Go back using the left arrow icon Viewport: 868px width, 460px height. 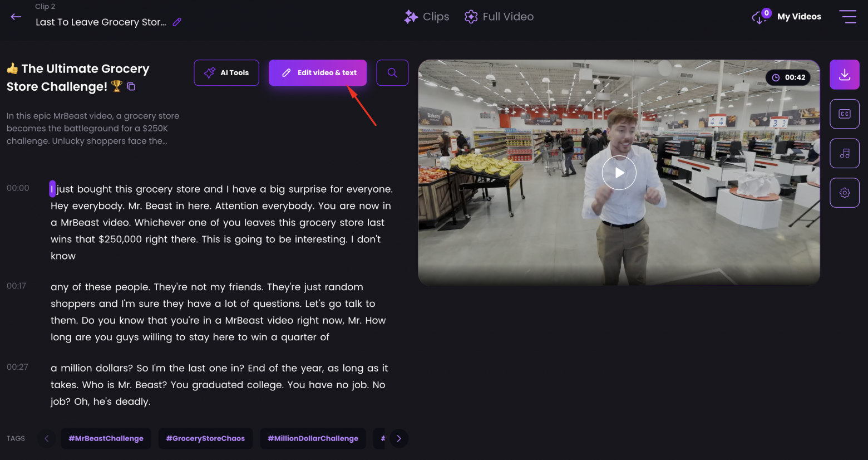(x=16, y=17)
